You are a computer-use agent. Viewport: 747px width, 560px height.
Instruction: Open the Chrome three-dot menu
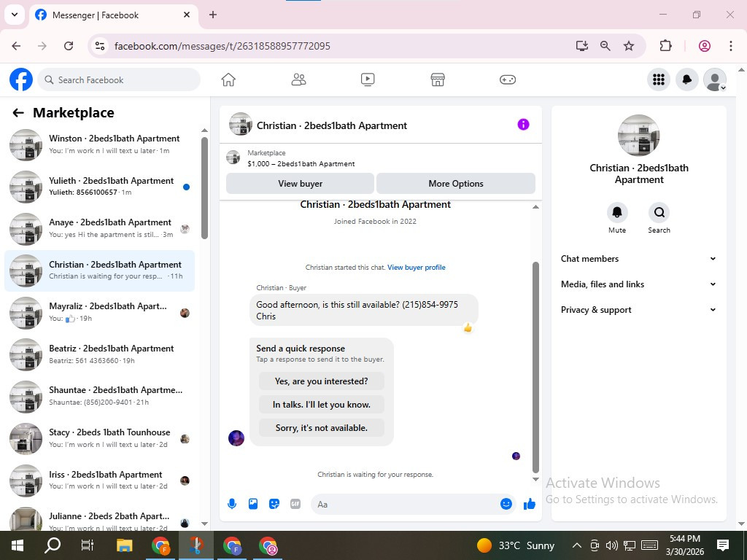731,46
